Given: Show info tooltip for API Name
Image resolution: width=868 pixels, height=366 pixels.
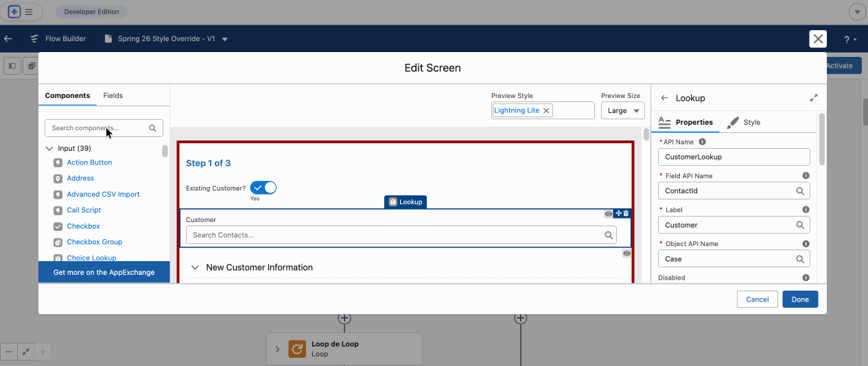Looking at the screenshot, I should point(702,142).
